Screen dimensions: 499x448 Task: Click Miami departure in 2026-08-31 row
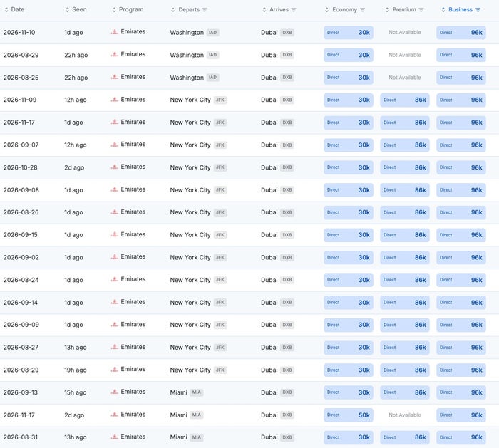(x=178, y=437)
